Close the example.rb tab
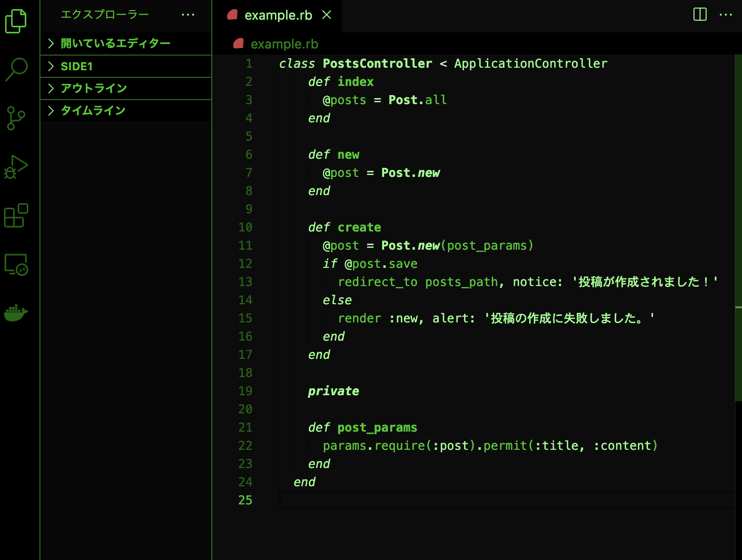 click(327, 15)
